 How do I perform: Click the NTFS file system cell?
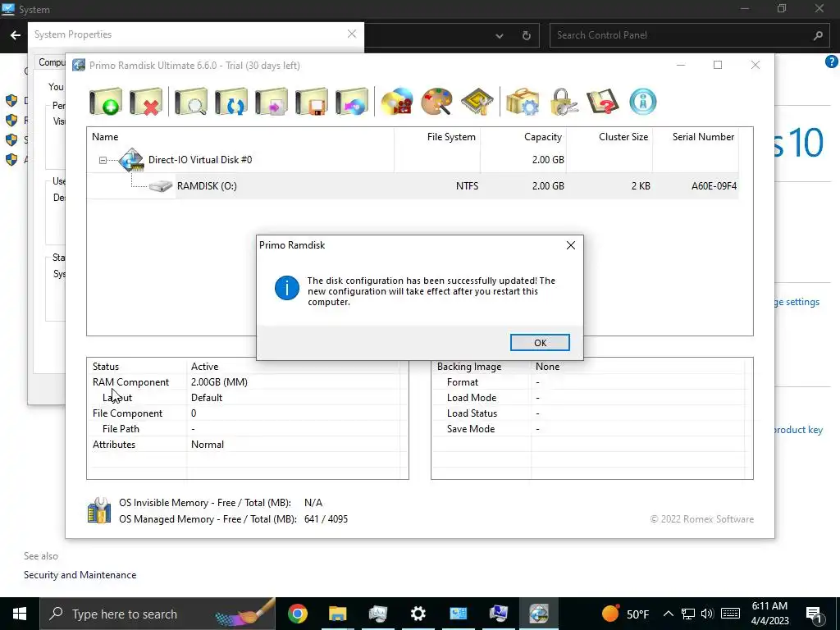pyautogui.click(x=467, y=186)
